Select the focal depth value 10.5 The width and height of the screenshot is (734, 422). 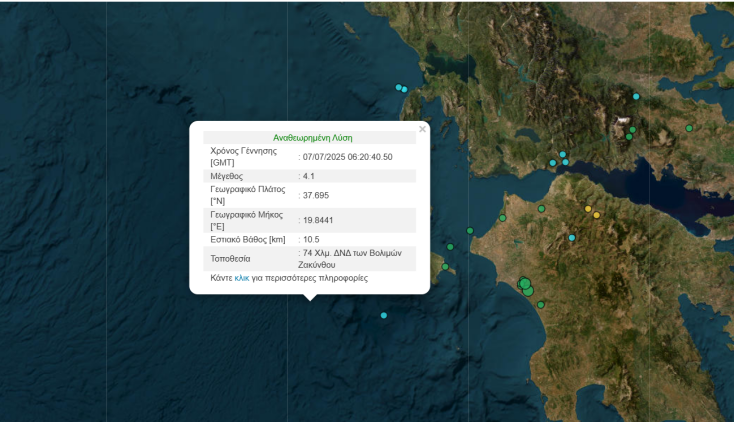click(311, 240)
